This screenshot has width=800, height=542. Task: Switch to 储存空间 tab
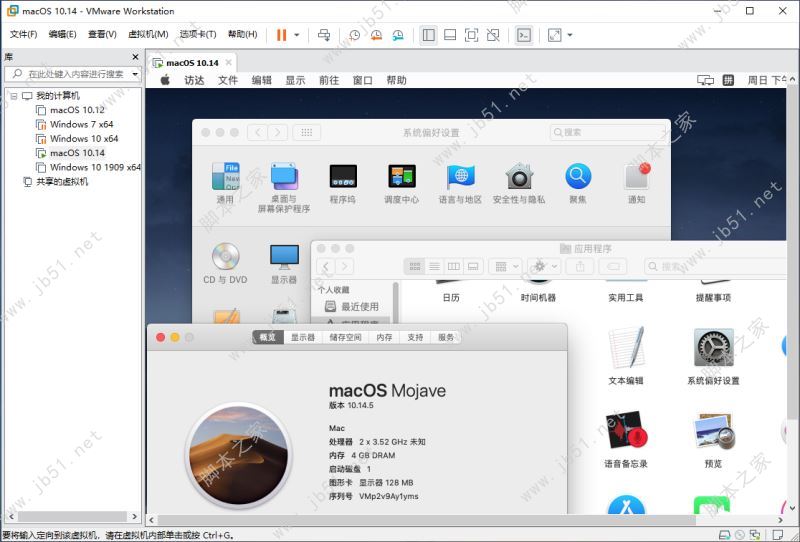pos(346,337)
